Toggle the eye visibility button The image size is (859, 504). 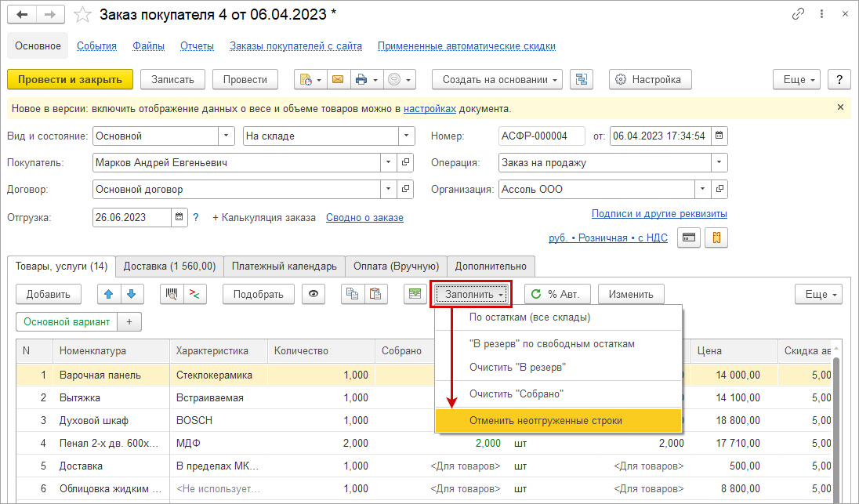pyautogui.click(x=313, y=294)
